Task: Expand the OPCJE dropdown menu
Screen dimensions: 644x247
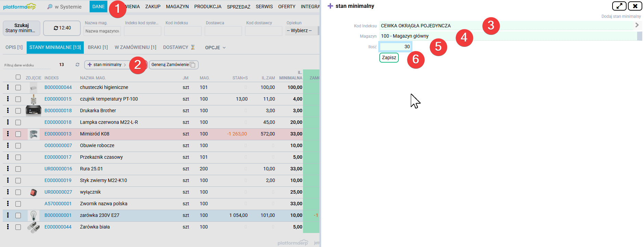Action: tap(215, 48)
